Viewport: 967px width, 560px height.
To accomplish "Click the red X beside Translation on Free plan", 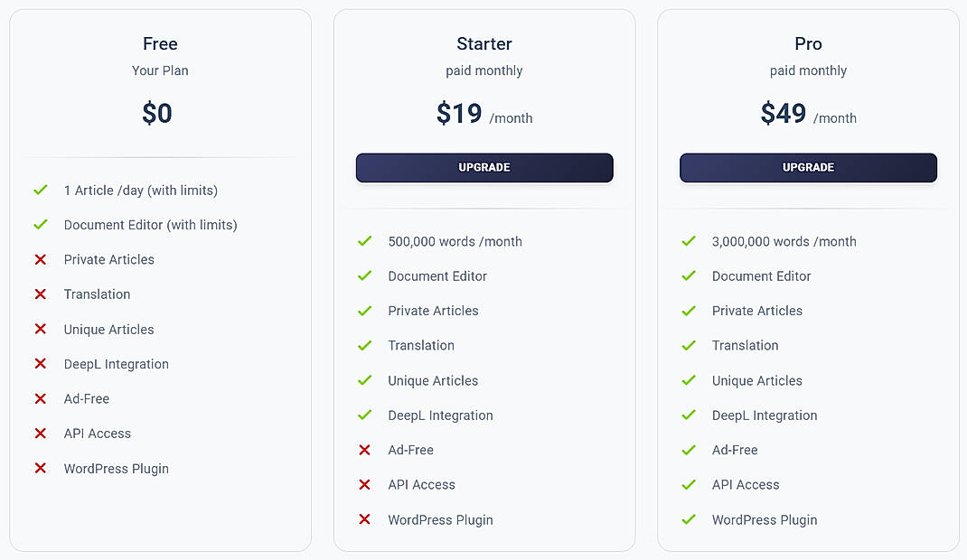I will click(x=40, y=294).
